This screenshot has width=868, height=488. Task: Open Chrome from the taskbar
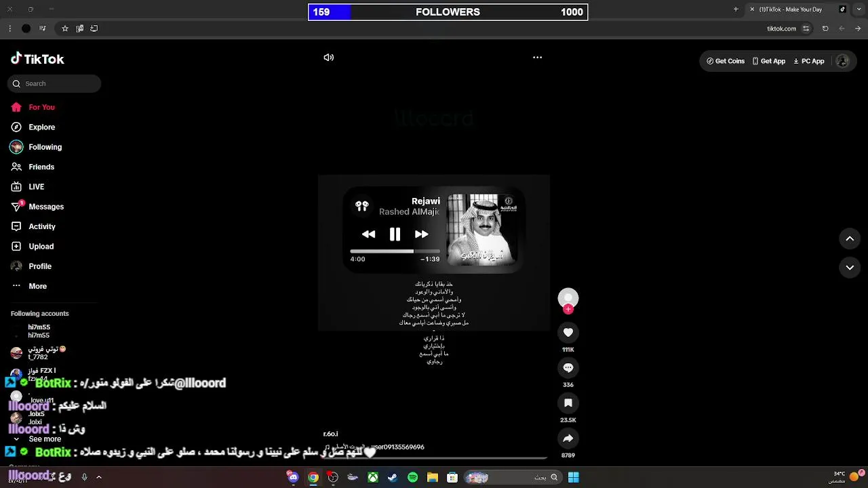(x=313, y=477)
